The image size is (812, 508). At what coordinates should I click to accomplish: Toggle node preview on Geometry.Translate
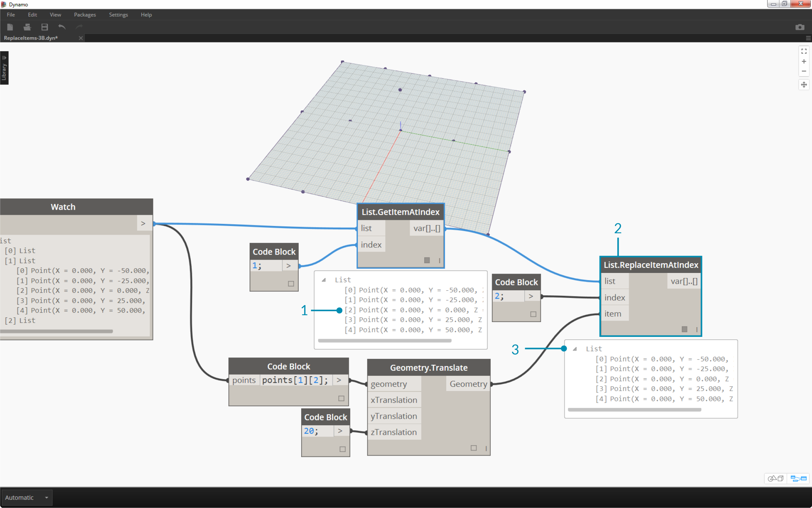(x=474, y=448)
